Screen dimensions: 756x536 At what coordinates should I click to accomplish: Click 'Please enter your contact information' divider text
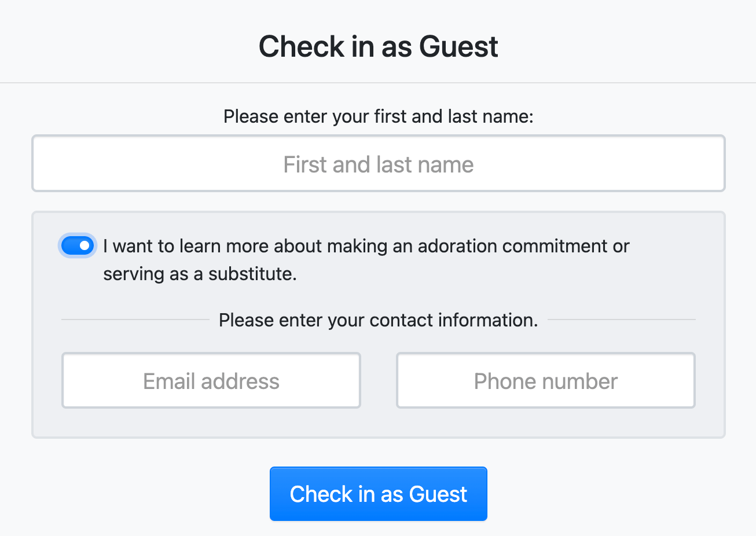(378, 320)
